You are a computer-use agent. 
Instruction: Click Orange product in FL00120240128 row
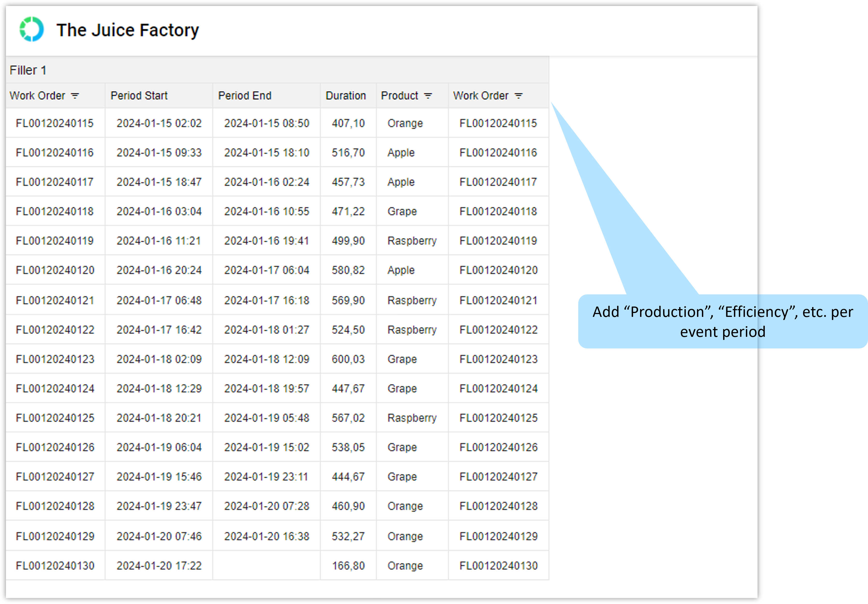click(x=405, y=507)
